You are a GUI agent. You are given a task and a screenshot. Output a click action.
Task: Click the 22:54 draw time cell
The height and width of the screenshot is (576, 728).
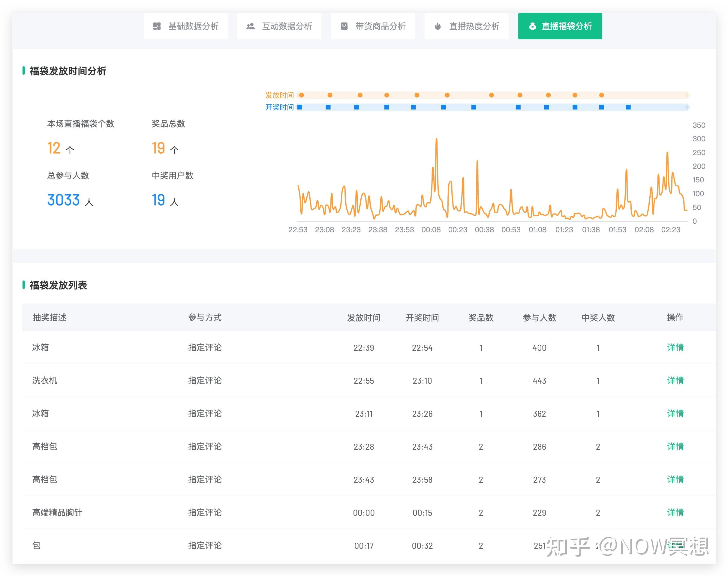(x=422, y=348)
